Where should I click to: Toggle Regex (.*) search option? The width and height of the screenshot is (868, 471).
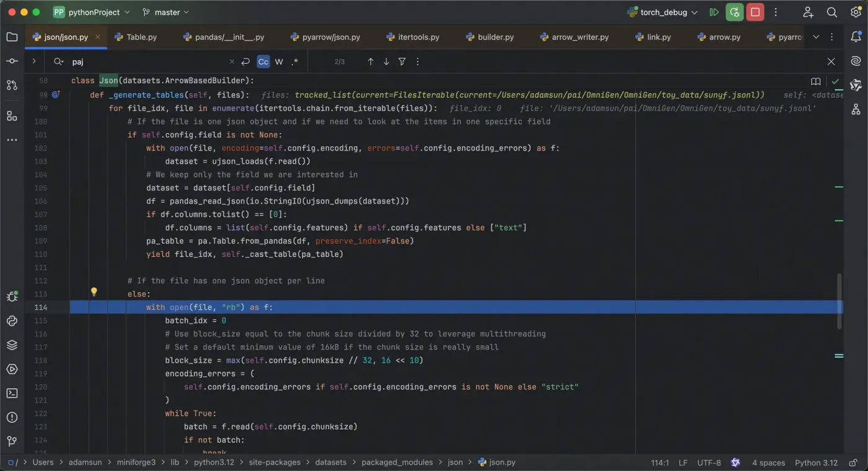click(294, 61)
